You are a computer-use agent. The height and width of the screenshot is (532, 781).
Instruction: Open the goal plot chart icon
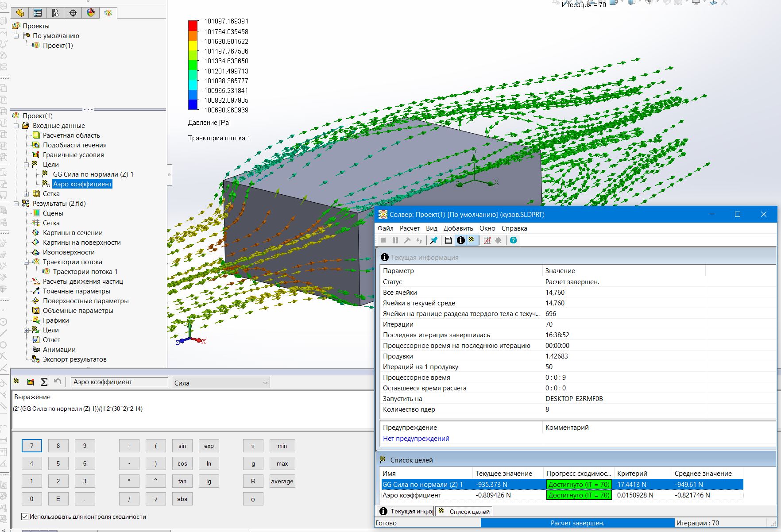pos(487,240)
